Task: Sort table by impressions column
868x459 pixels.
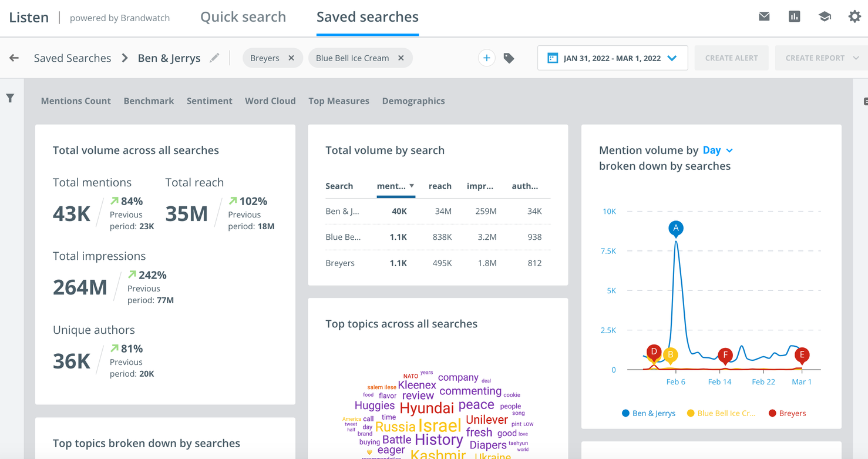Action: click(480, 186)
